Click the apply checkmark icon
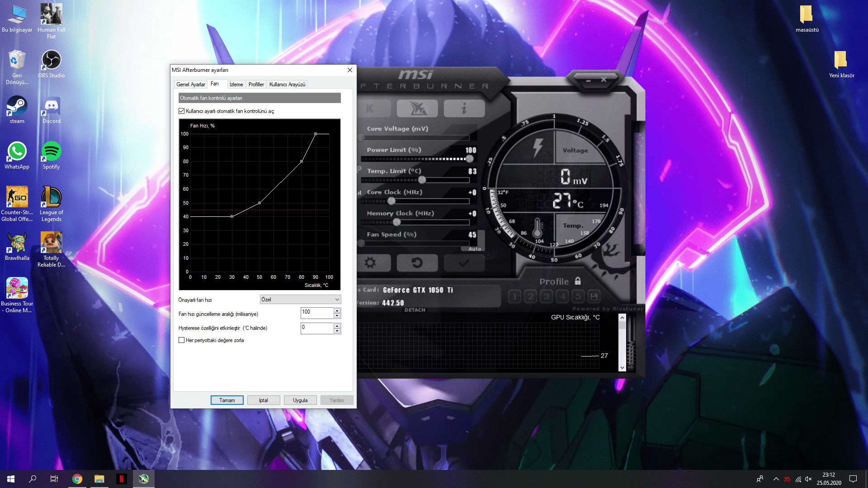 [x=464, y=263]
